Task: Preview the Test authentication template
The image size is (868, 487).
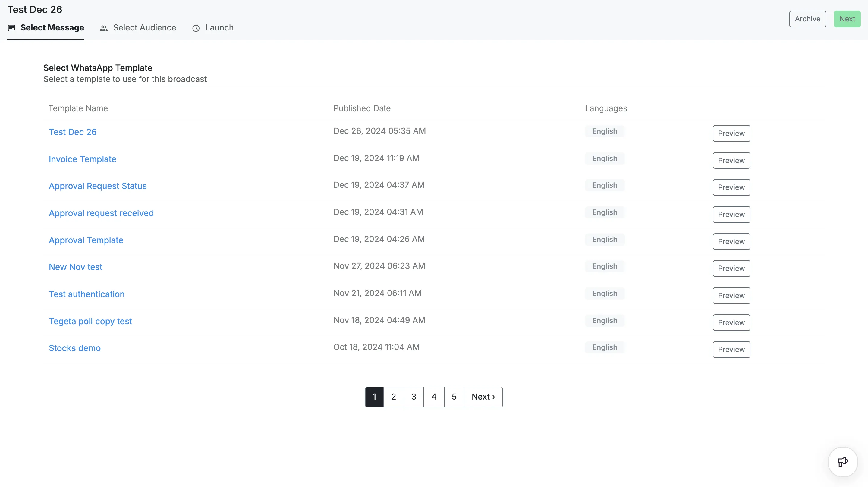Action: pos(731,296)
